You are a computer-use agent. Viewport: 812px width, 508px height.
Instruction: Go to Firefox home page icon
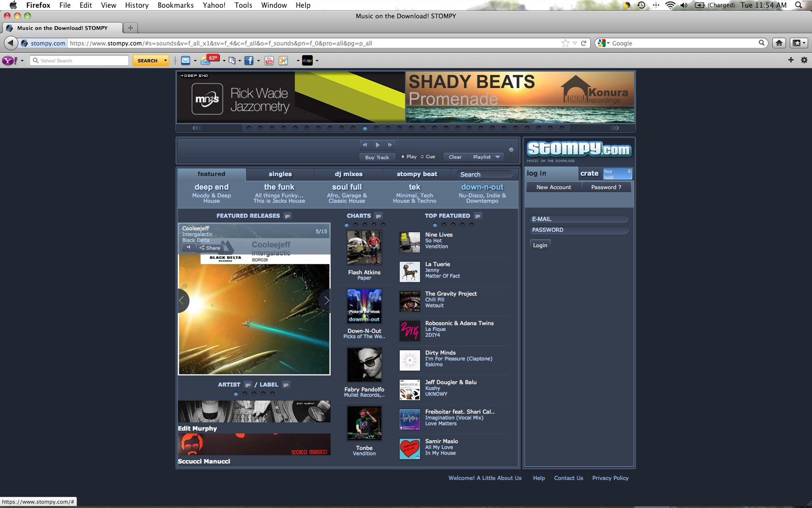779,43
